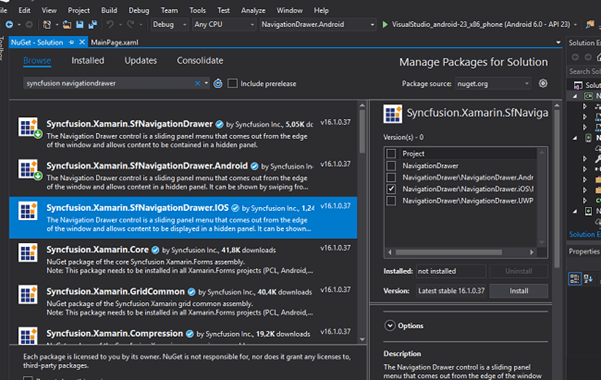601x380 pixels.
Task: Clear the search text with X icon
Action: coord(197,83)
